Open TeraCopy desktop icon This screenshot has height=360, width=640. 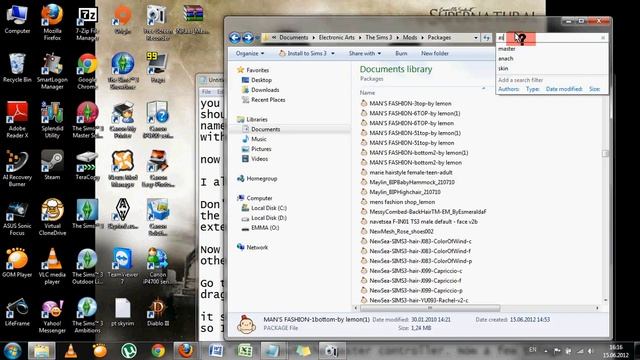pos(87,165)
